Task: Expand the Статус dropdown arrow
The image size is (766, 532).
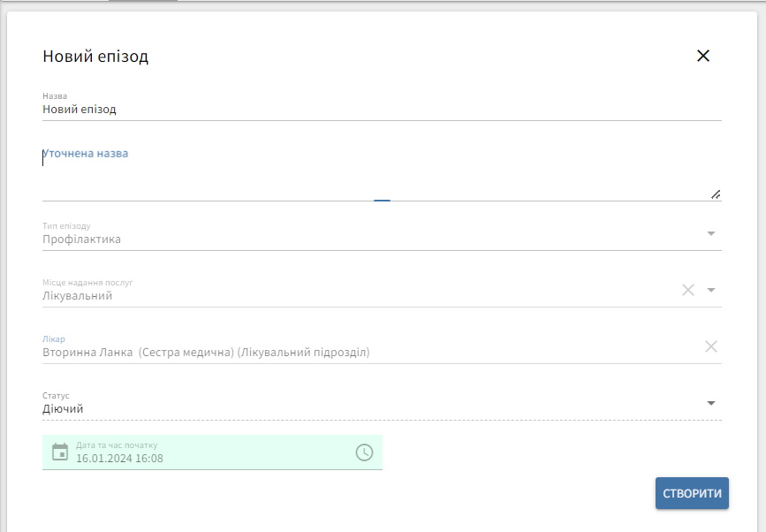Action: [711, 404]
